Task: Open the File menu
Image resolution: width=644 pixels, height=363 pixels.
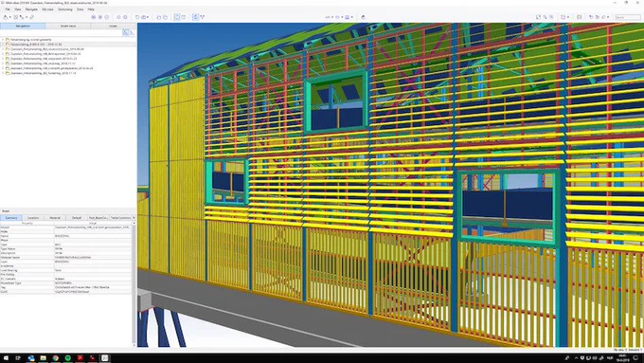Action: [8, 9]
